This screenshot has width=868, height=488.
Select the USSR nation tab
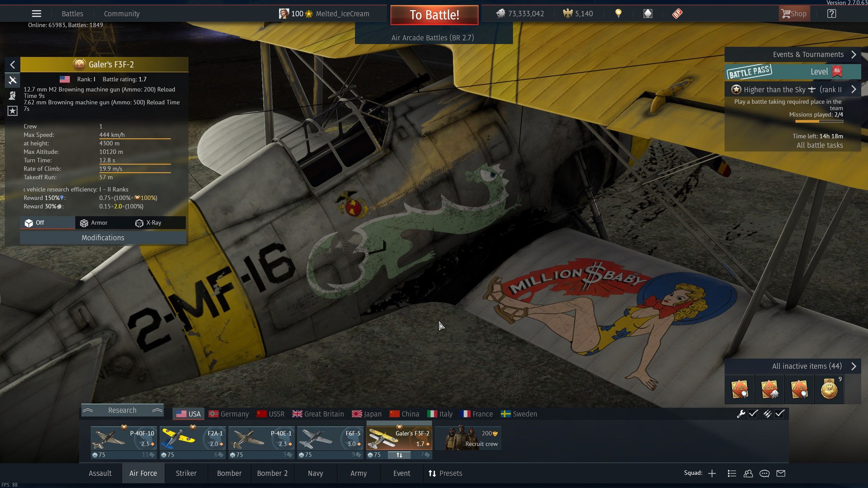click(x=271, y=414)
